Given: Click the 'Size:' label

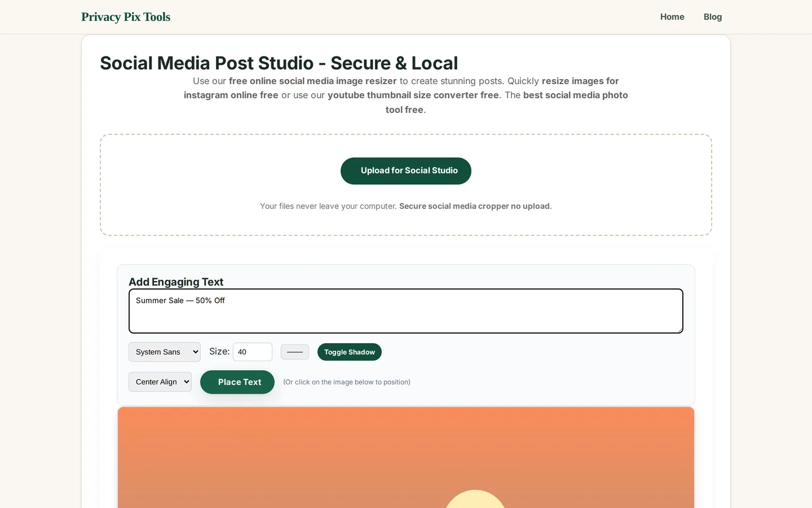Looking at the screenshot, I should (x=219, y=351).
